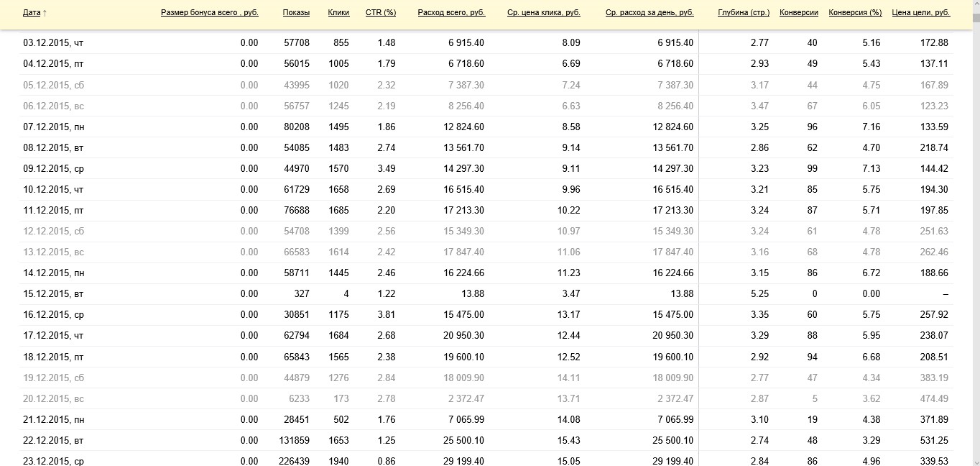Sort rows by CTR (%) header
Image resolution: width=980 pixels, height=466 pixels.
[x=381, y=13]
